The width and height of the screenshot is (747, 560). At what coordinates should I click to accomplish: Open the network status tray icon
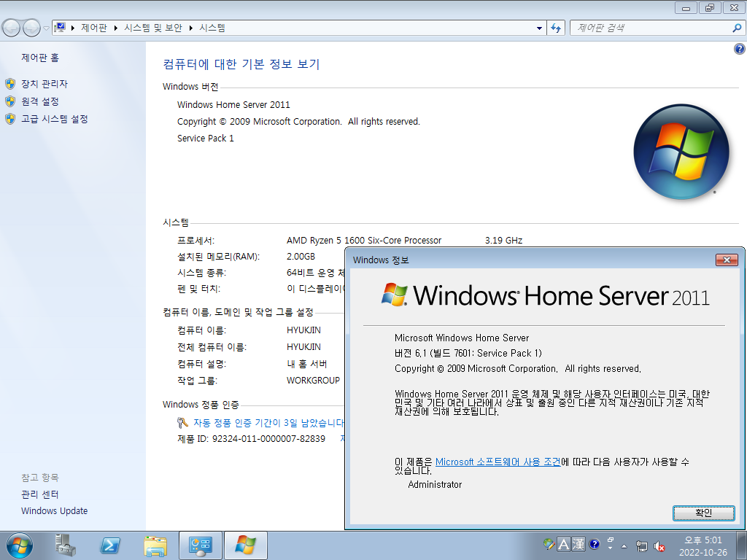coord(642,546)
